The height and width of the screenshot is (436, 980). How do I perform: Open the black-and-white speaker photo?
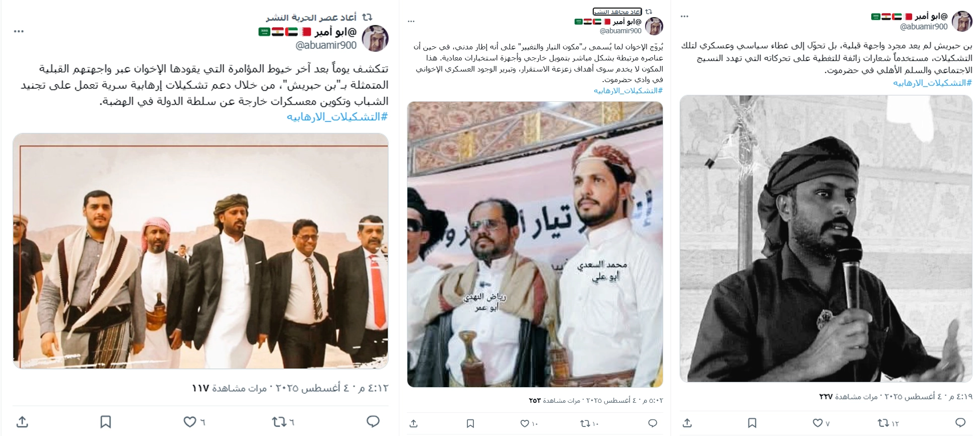(826, 238)
